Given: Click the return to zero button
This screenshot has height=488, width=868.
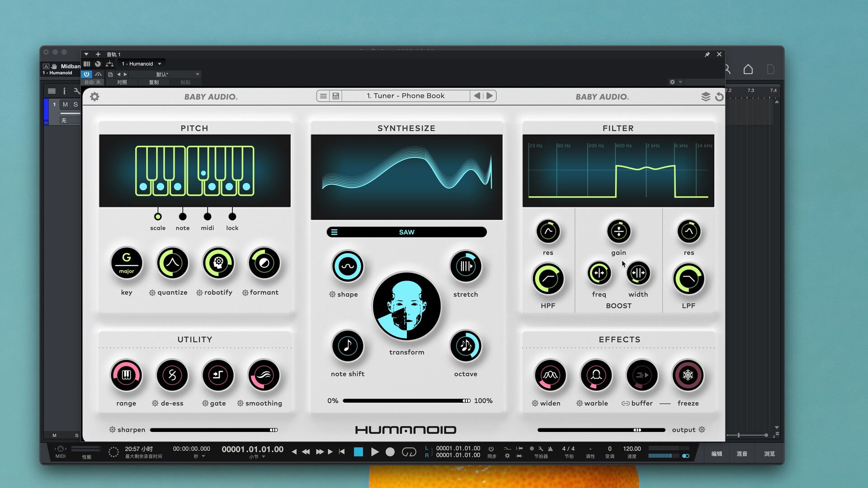Looking at the screenshot, I should pyautogui.click(x=342, y=452).
